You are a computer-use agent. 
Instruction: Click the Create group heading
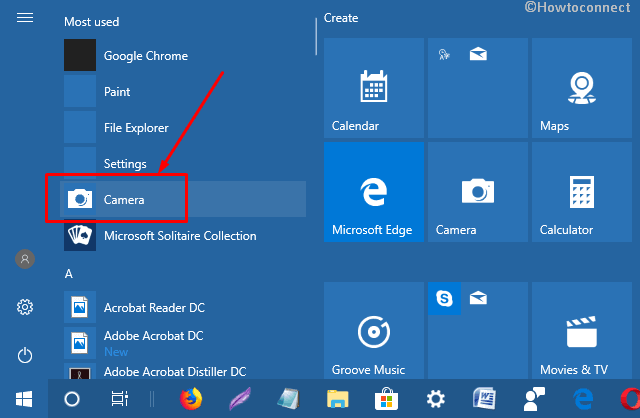(x=341, y=18)
